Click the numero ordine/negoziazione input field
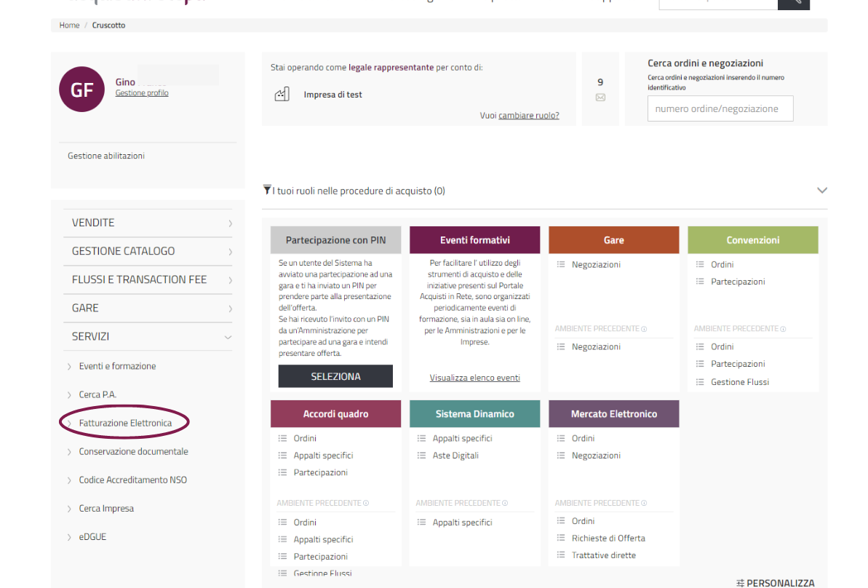868x588 pixels. (x=720, y=108)
